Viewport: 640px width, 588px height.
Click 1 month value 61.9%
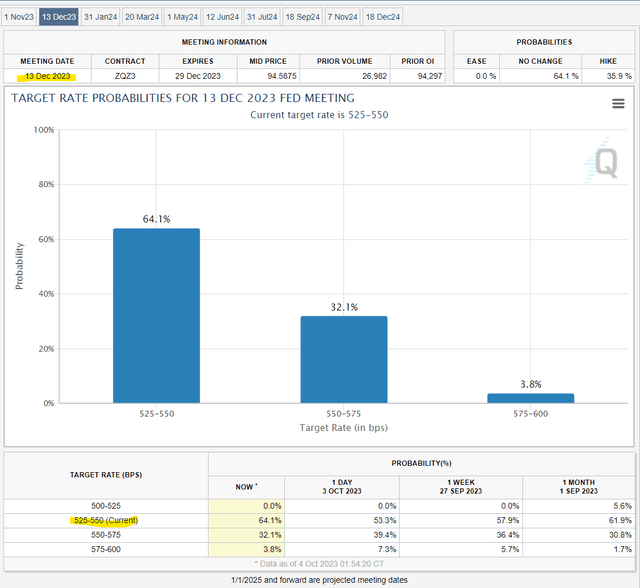pyautogui.click(x=620, y=520)
